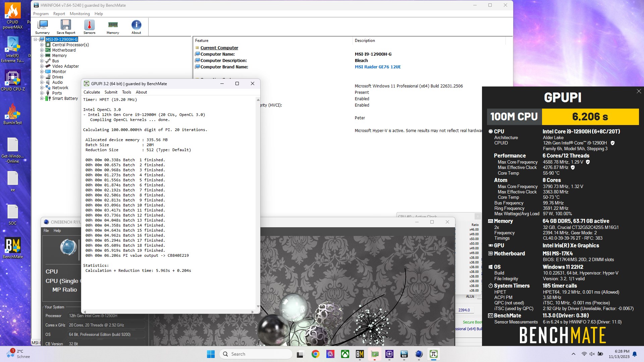Open the Monitoring menu in HWiNFO
This screenshot has height=362, width=644.
[x=80, y=14]
